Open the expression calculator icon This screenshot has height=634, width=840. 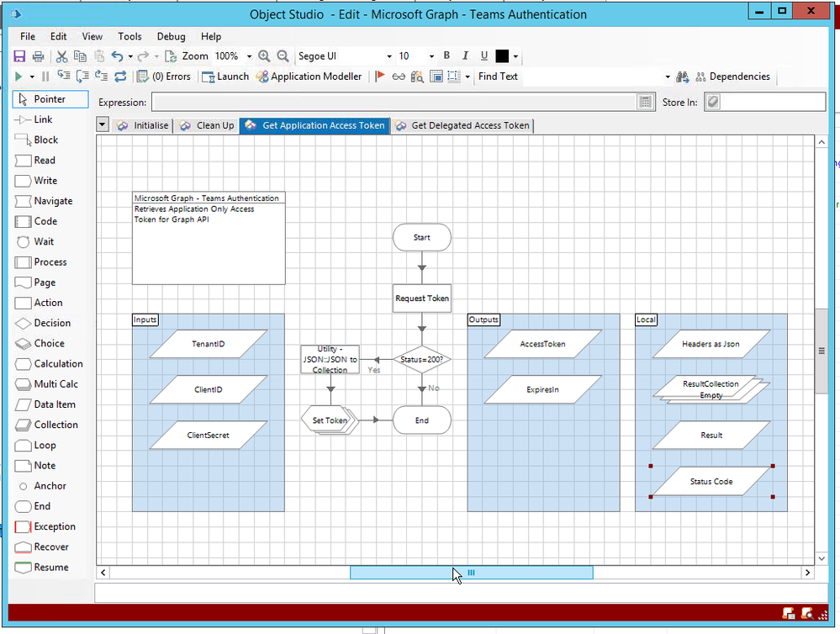coord(646,102)
